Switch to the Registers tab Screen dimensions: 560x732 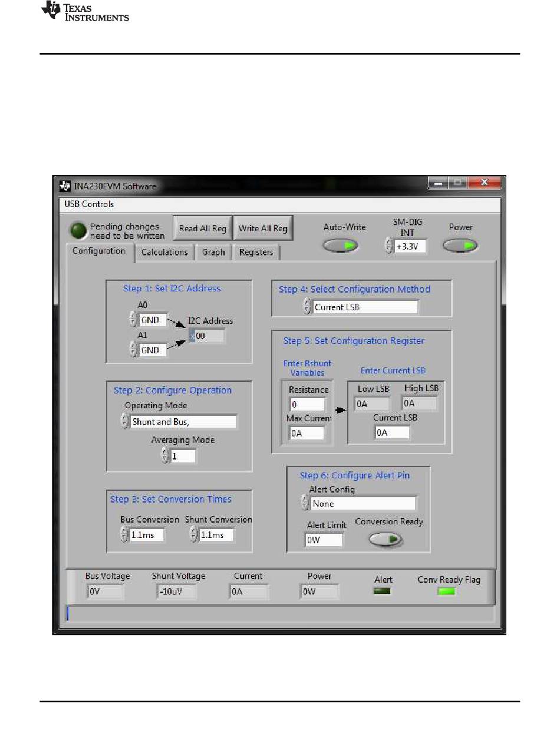256,252
